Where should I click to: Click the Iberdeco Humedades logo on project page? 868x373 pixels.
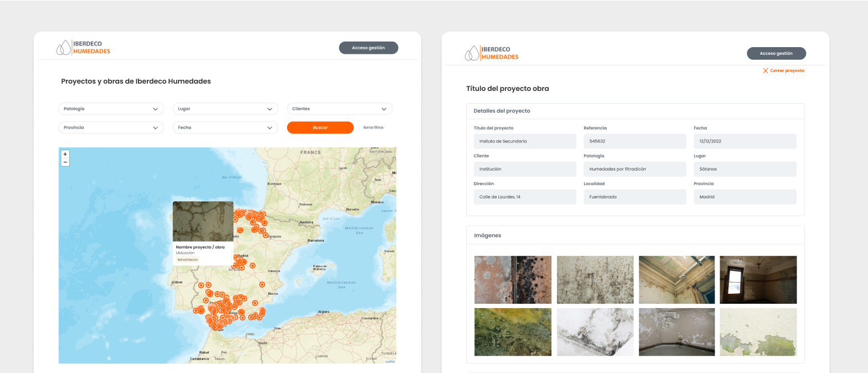coord(492,53)
